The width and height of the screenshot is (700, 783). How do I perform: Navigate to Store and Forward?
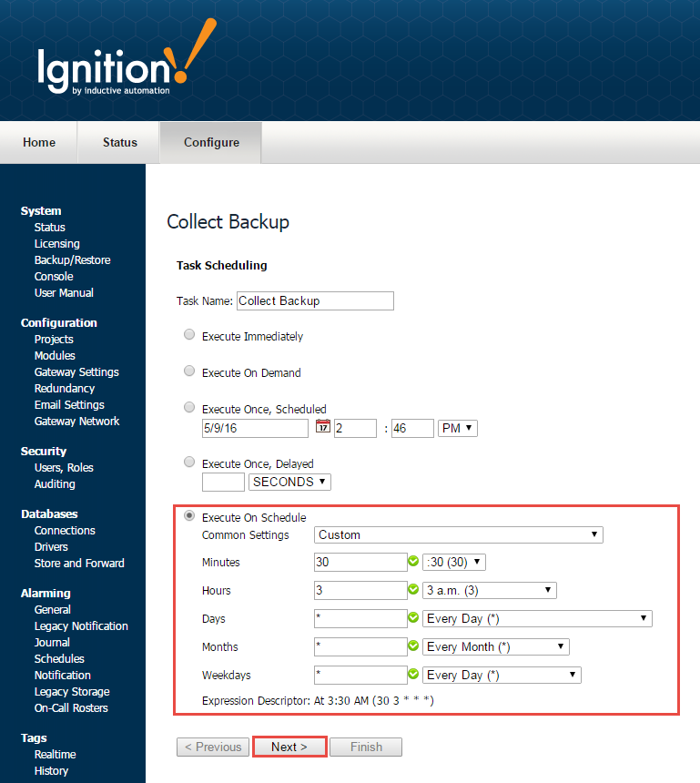(x=79, y=564)
